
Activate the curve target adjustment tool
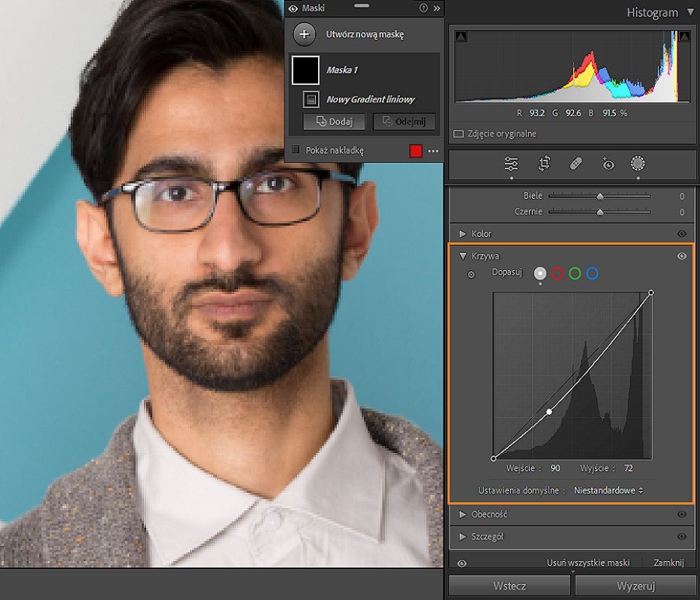click(x=471, y=274)
